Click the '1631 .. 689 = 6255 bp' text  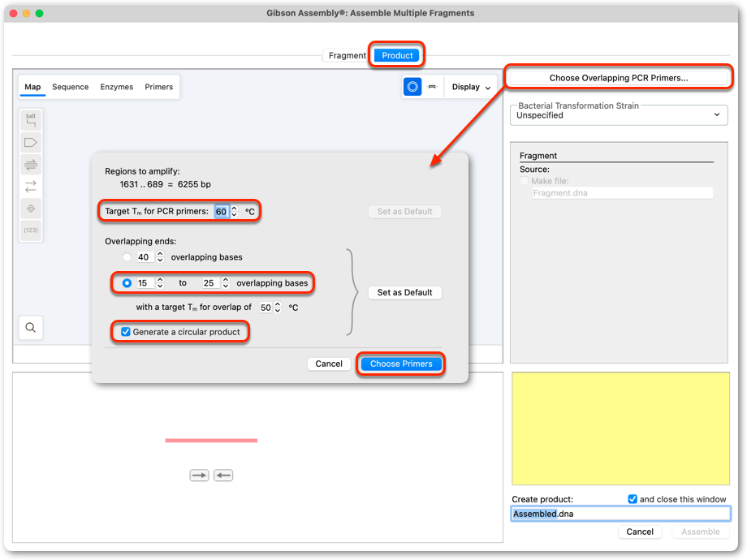click(x=166, y=184)
